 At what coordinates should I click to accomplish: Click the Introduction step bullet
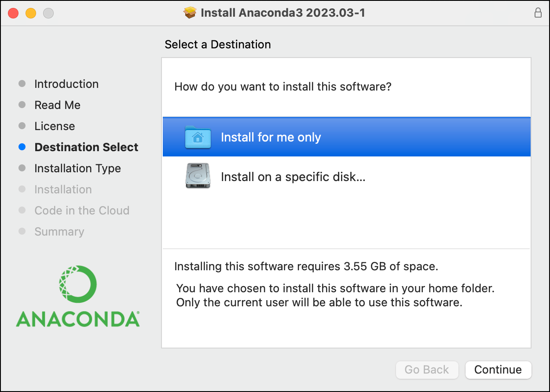(x=22, y=84)
